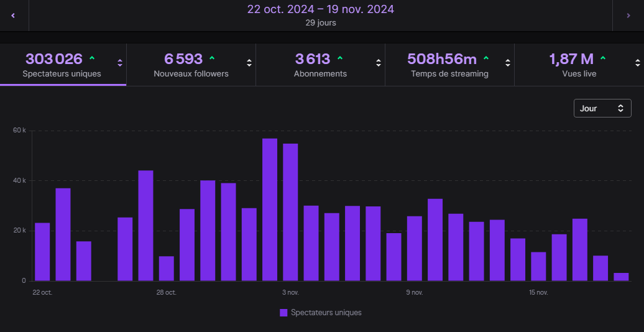Image resolution: width=644 pixels, height=332 pixels.
Task: Click the 3 613 subscriptions value
Action: coord(313,59)
